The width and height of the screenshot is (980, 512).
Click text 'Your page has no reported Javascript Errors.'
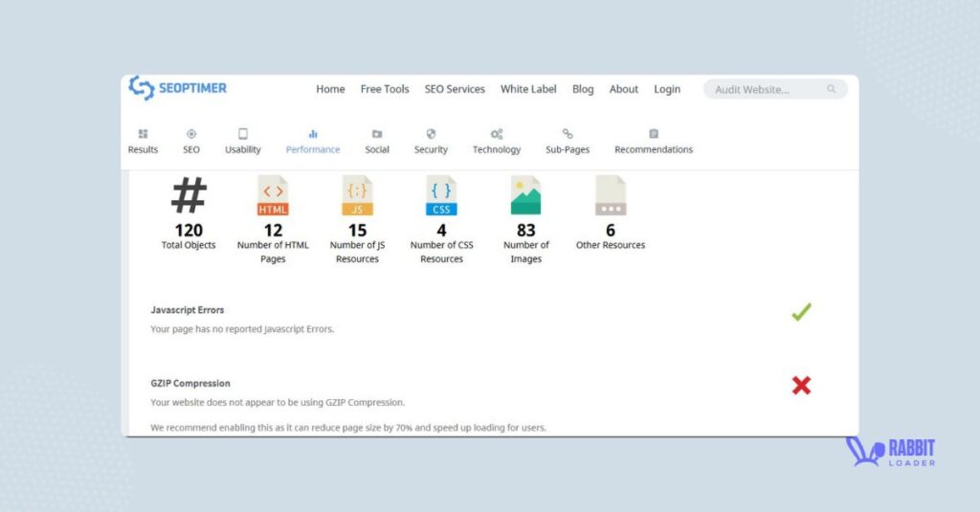click(x=242, y=329)
